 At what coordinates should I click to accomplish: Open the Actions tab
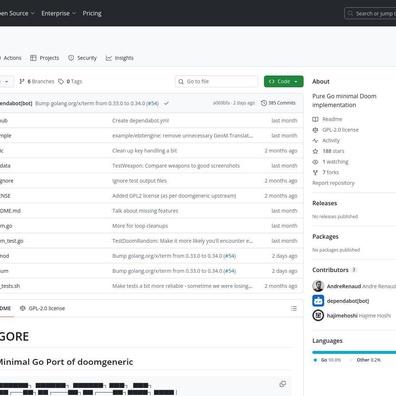click(x=11, y=58)
